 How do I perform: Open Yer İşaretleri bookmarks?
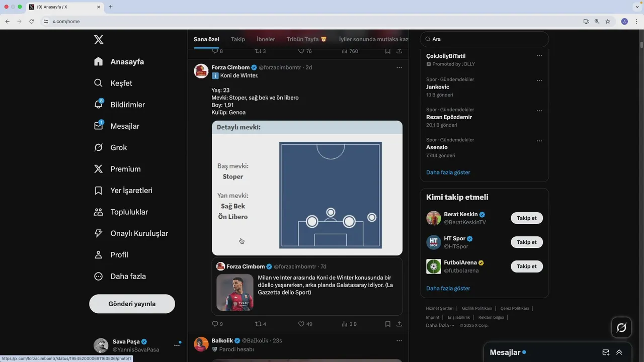pos(123,191)
